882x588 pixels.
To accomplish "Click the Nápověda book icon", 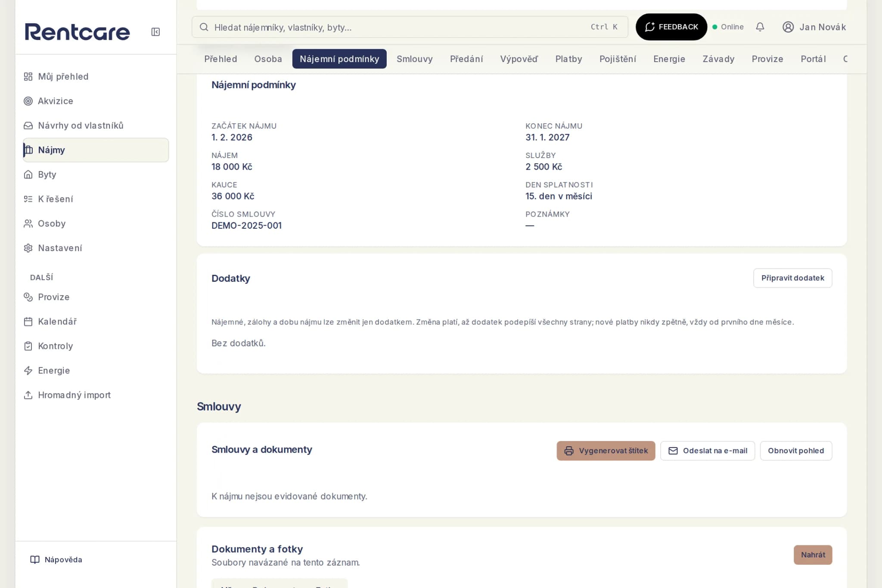I will (x=35, y=560).
